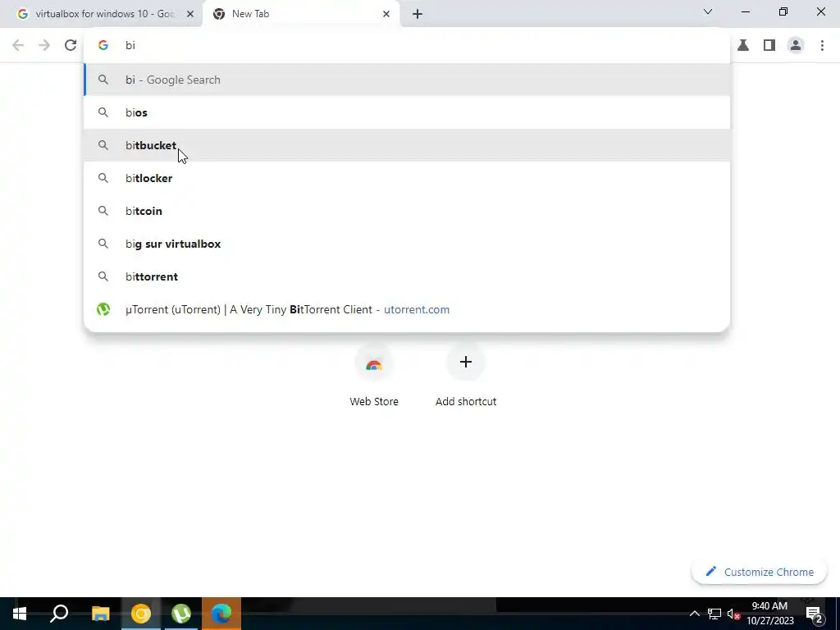Select the 'bittorrent' suggestion
This screenshot has height=630, width=840.
coord(407,276)
